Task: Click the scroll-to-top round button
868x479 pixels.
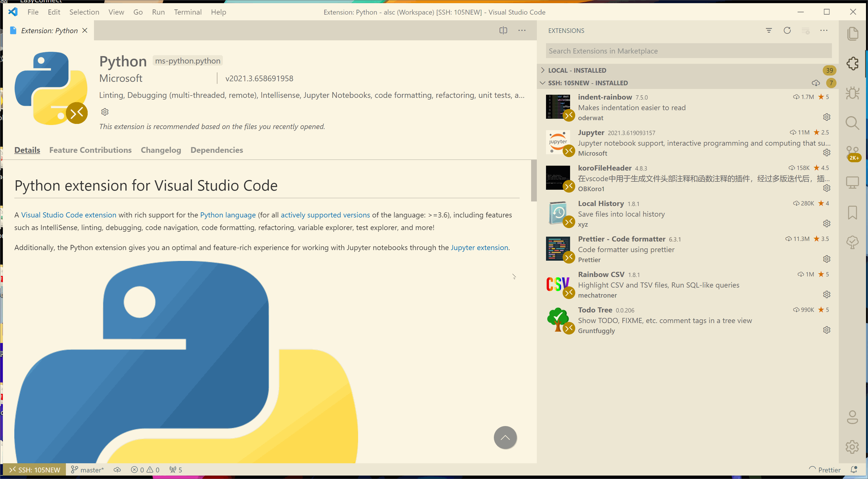Action: point(505,438)
